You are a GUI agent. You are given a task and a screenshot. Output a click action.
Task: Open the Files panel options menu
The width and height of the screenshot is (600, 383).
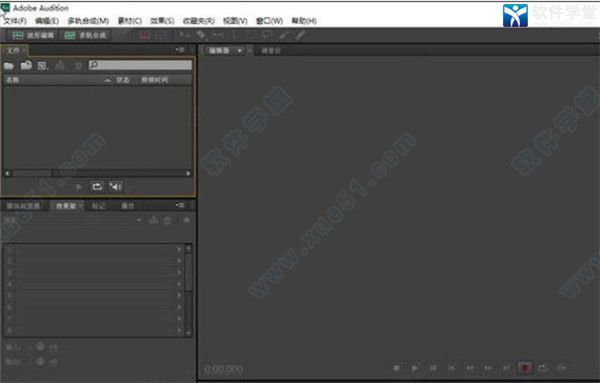coord(180,50)
